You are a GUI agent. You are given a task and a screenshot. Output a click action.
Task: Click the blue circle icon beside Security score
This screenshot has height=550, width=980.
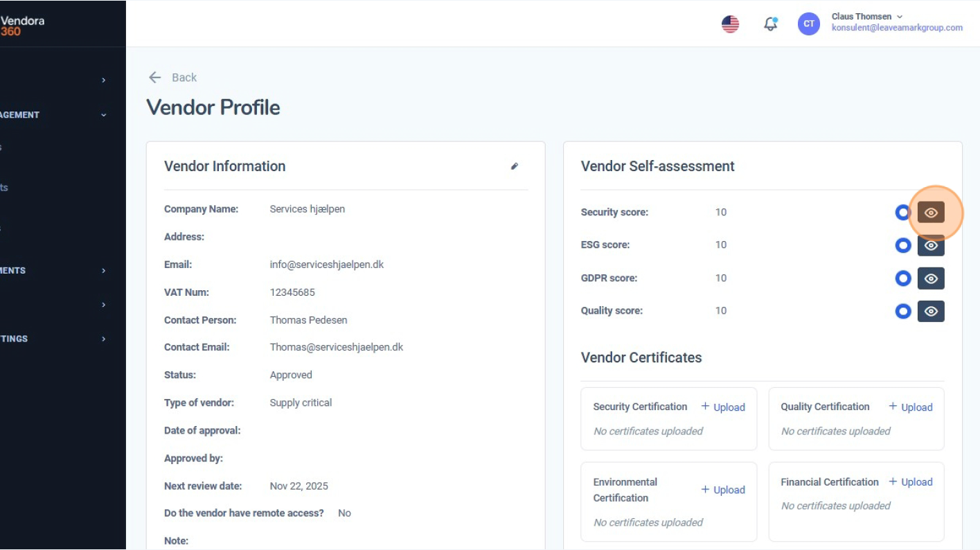(x=902, y=212)
